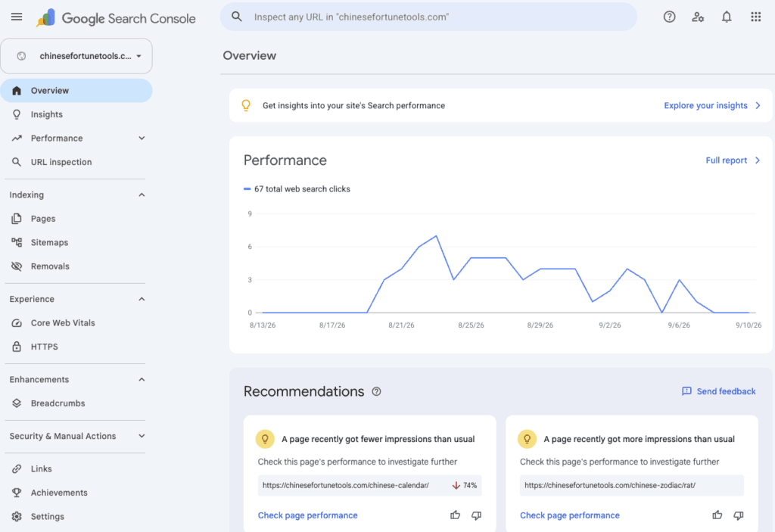Thumbs up the more impressions recommendation

coord(717,515)
